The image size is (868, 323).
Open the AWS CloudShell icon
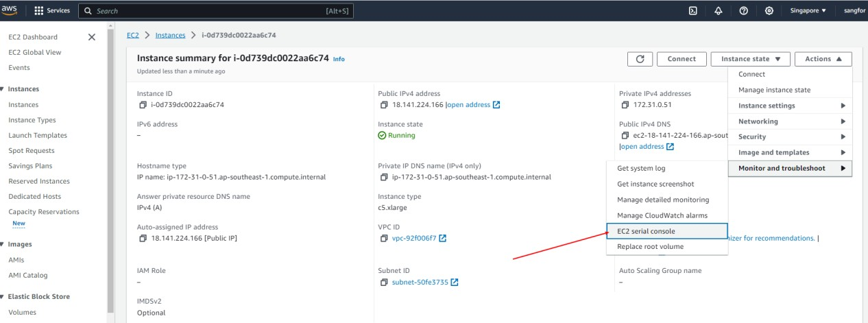[x=693, y=11]
